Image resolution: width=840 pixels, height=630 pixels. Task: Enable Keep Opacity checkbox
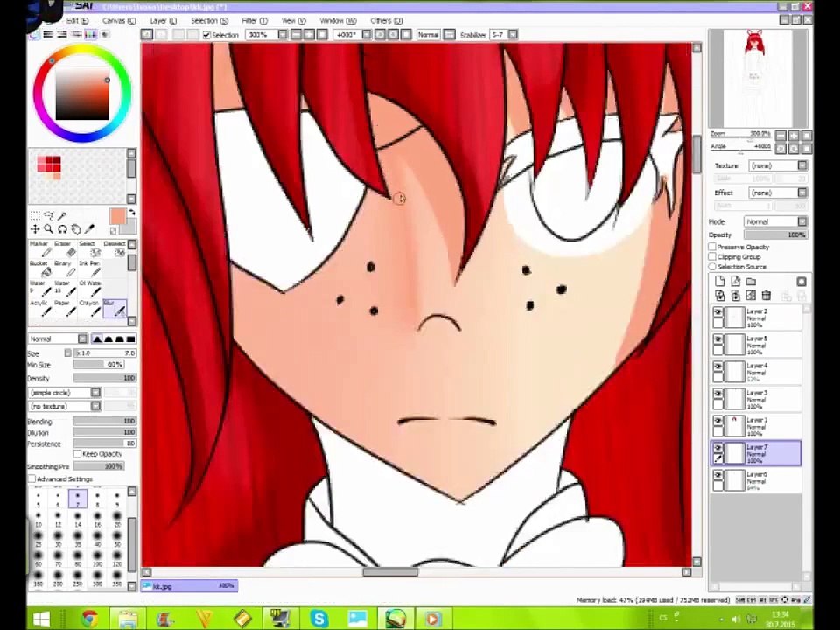(77, 454)
